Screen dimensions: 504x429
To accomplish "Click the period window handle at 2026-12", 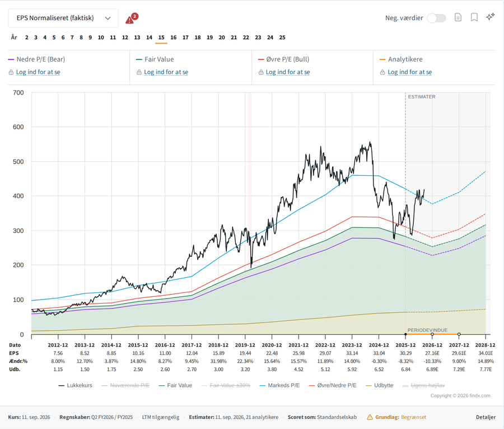I will tap(432, 334).
